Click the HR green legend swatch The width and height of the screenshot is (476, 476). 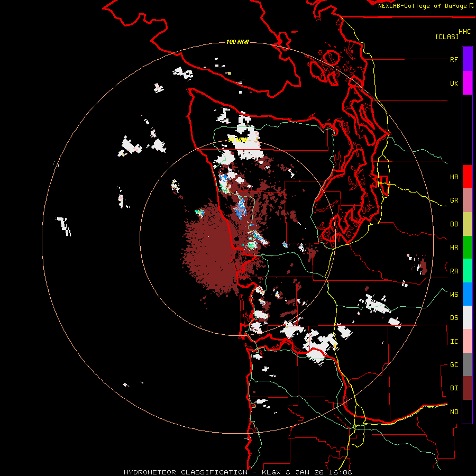(467, 247)
